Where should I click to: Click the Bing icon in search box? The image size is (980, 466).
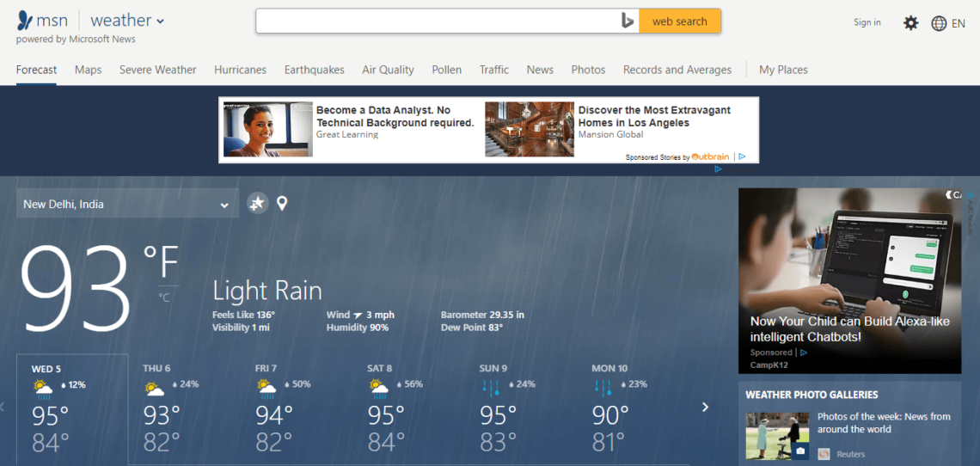coord(628,21)
